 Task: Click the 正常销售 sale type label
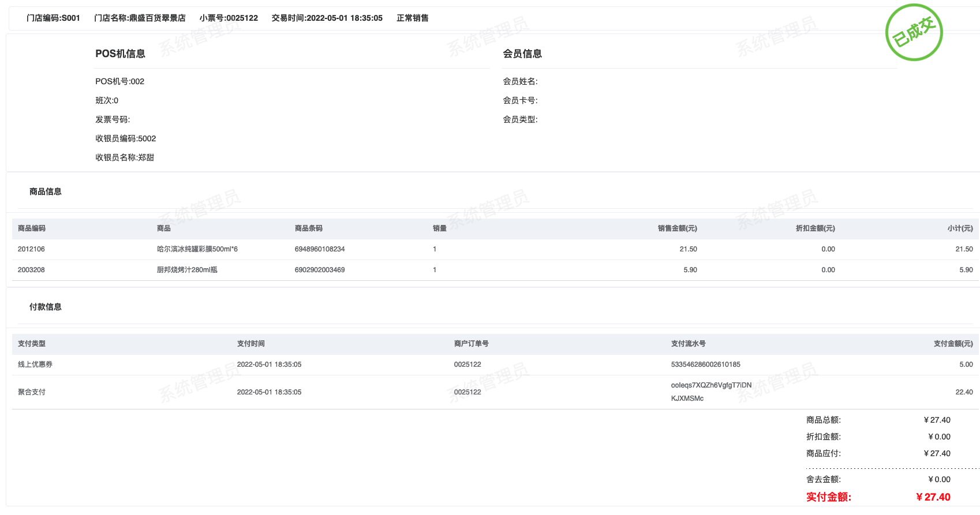(x=413, y=18)
